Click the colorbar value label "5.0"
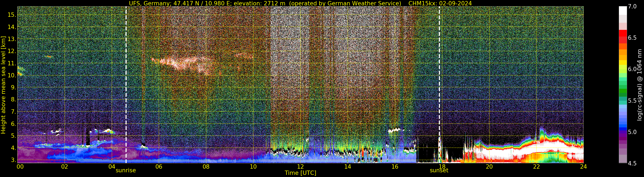 (x=632, y=132)
